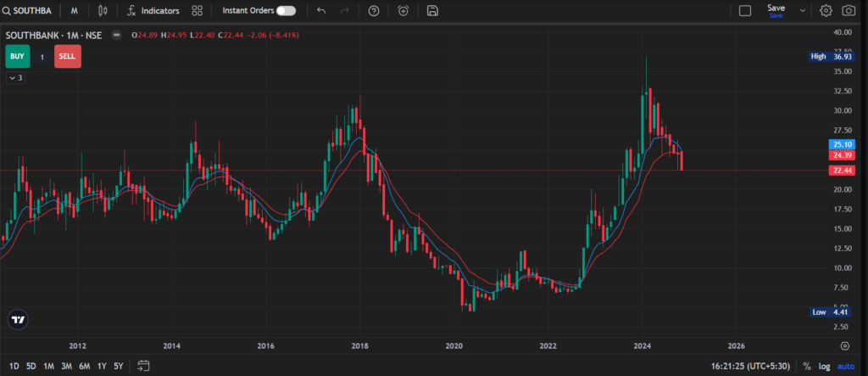This screenshot has width=868, height=376.
Task: Select the 1D time range
Action: (x=14, y=366)
